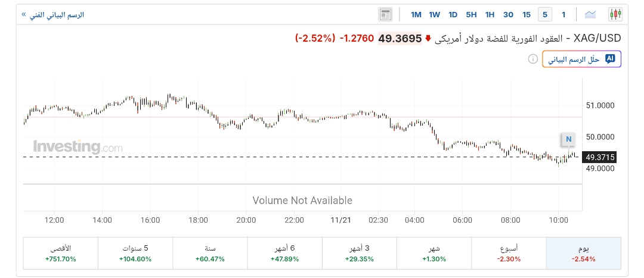Select the 1D timeframe
Viewport: 644px width, 278px height.
453,14
